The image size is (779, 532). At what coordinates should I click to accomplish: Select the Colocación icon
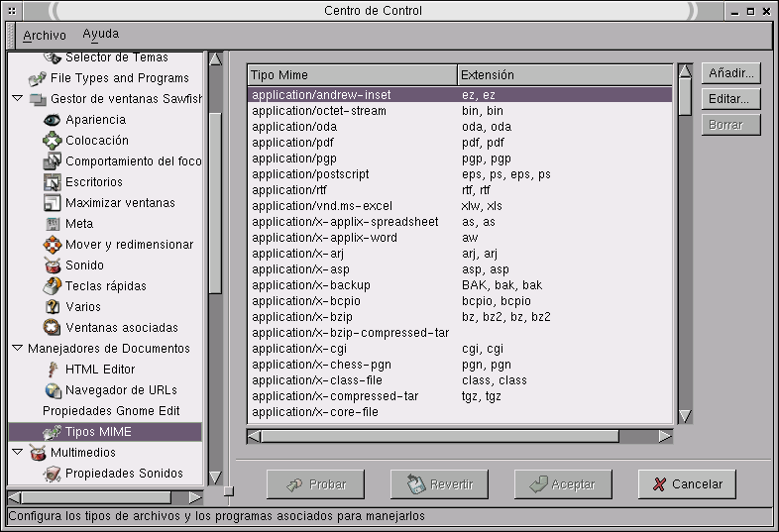click(53, 141)
